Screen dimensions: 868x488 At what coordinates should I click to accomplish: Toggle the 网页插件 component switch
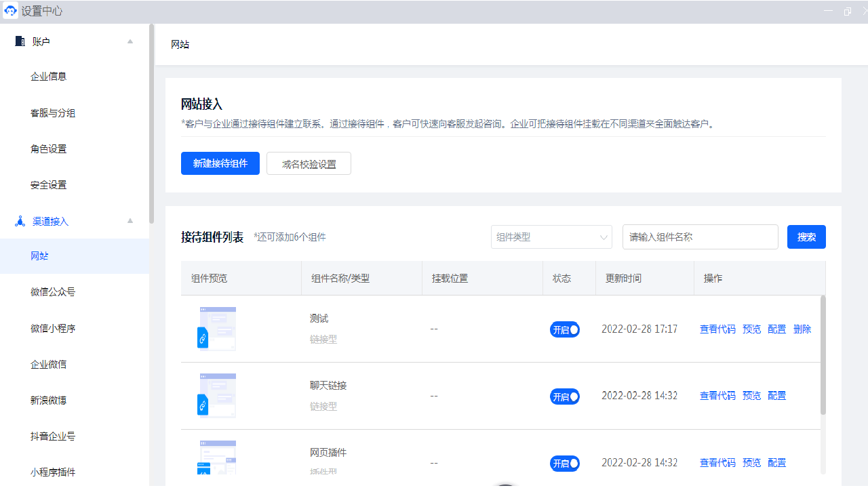coord(565,464)
